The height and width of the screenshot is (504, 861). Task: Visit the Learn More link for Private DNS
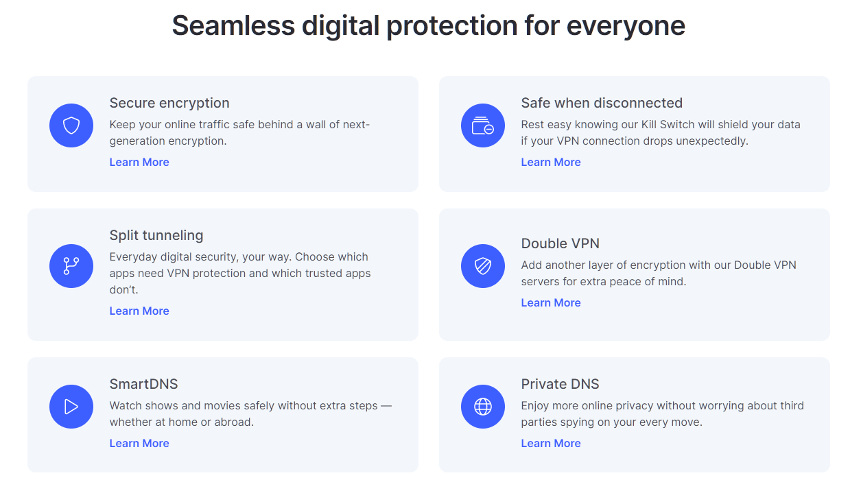pyautogui.click(x=551, y=444)
